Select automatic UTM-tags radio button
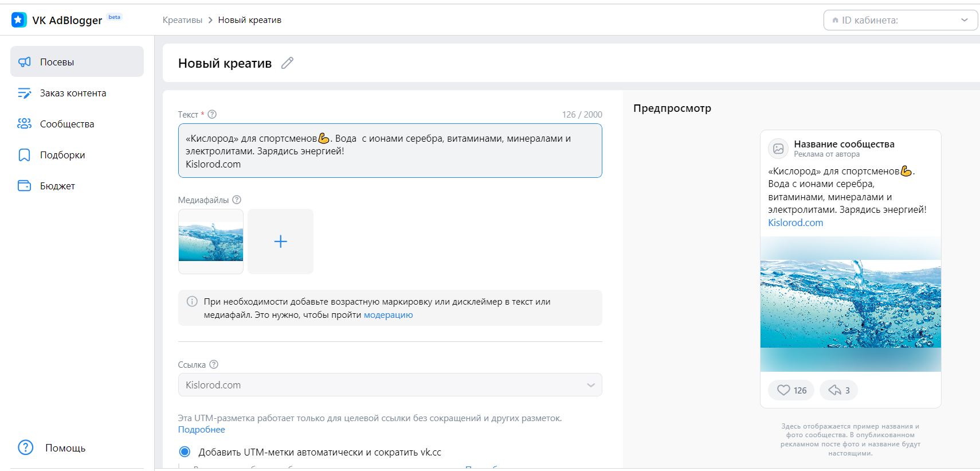This screenshot has width=980, height=471. click(x=185, y=452)
